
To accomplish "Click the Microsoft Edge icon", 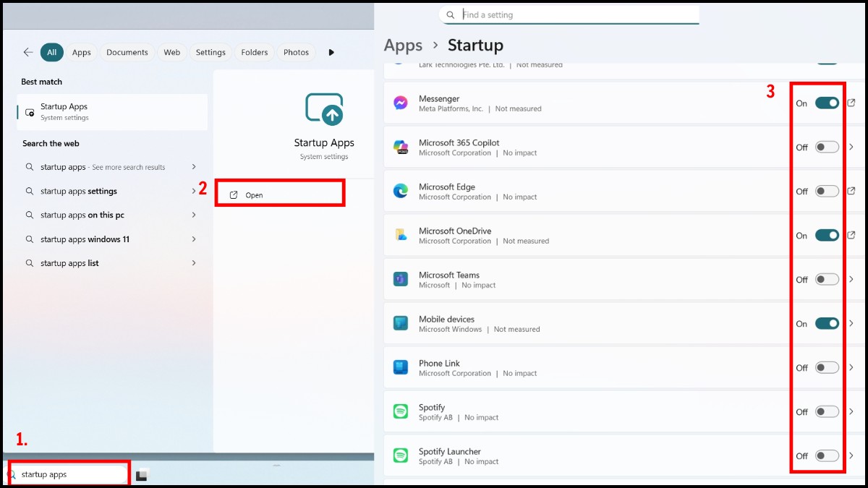I will (x=401, y=191).
